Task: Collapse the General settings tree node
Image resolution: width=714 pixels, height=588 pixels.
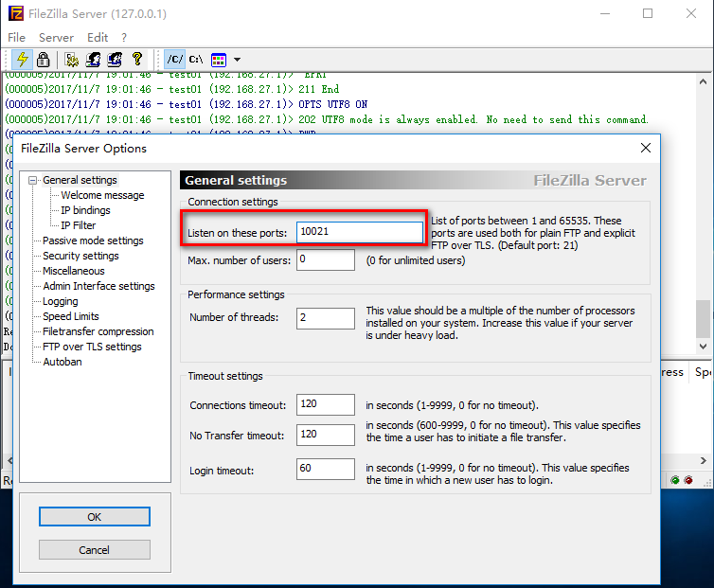Action: coord(32,180)
